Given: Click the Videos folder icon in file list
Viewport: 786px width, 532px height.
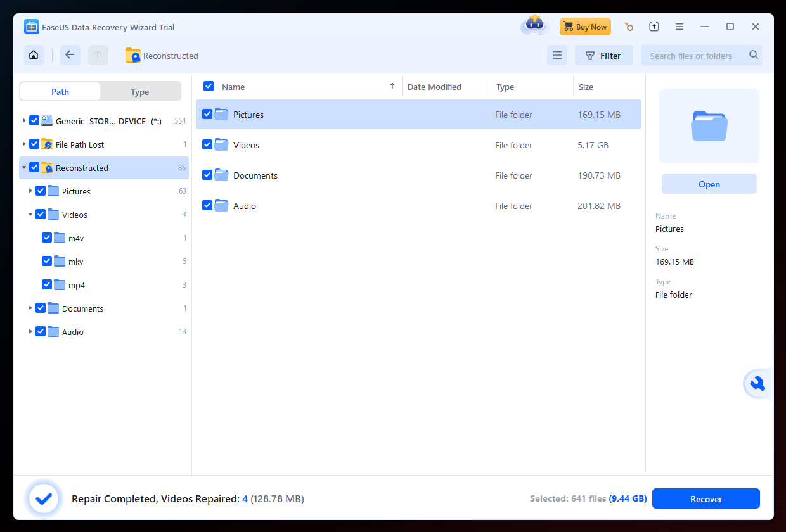Looking at the screenshot, I should click(x=221, y=144).
